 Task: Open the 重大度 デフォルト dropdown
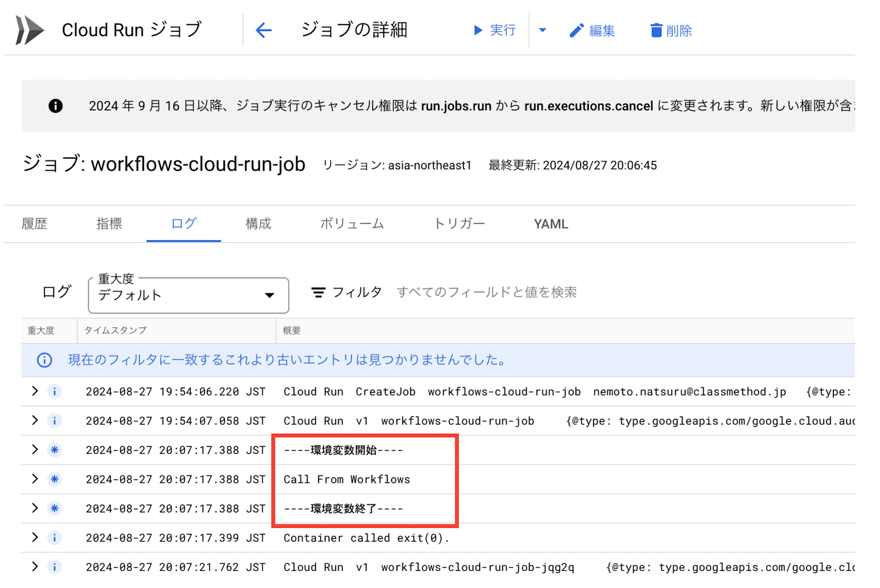[188, 295]
